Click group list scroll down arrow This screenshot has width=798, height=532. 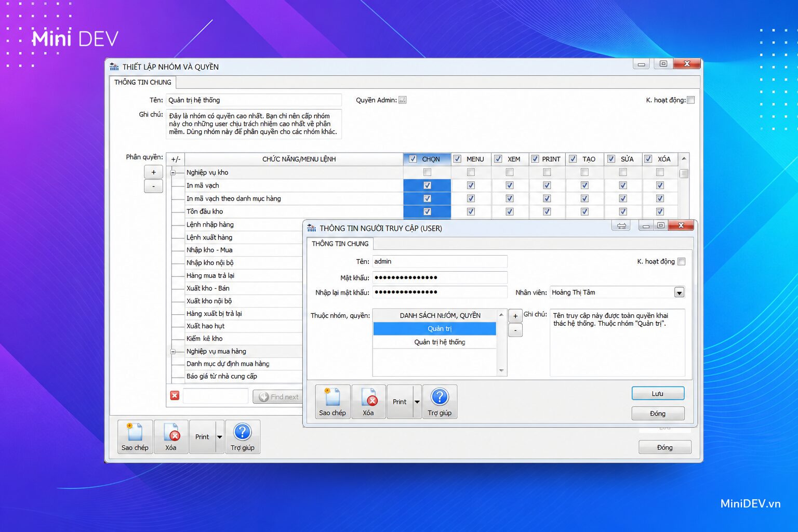[x=501, y=370]
